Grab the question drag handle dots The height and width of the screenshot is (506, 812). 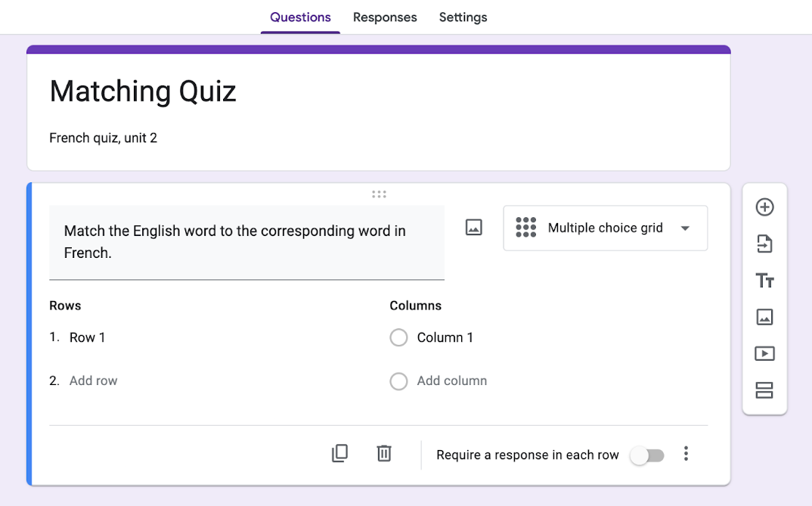(379, 194)
